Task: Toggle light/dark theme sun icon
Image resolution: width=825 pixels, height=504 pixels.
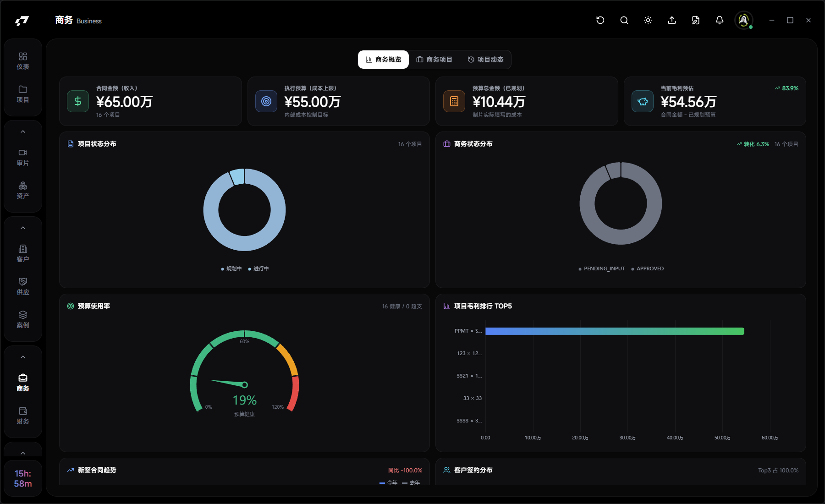Action: tap(648, 20)
